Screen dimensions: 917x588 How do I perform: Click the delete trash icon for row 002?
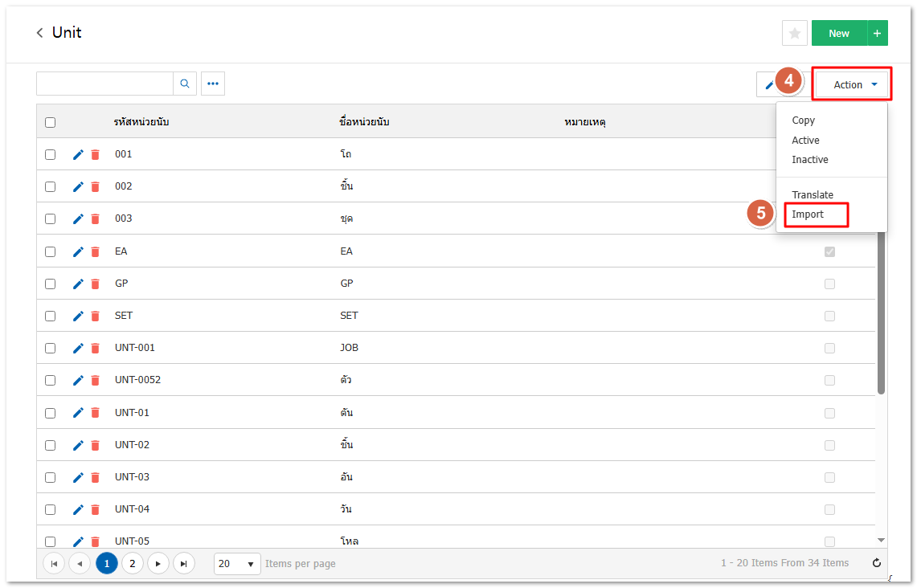(95, 186)
